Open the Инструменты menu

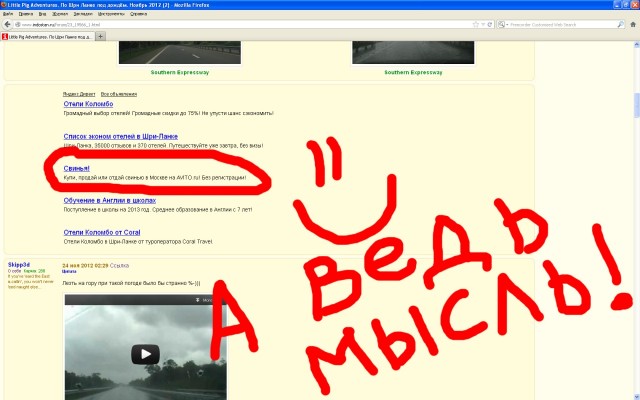tap(111, 15)
